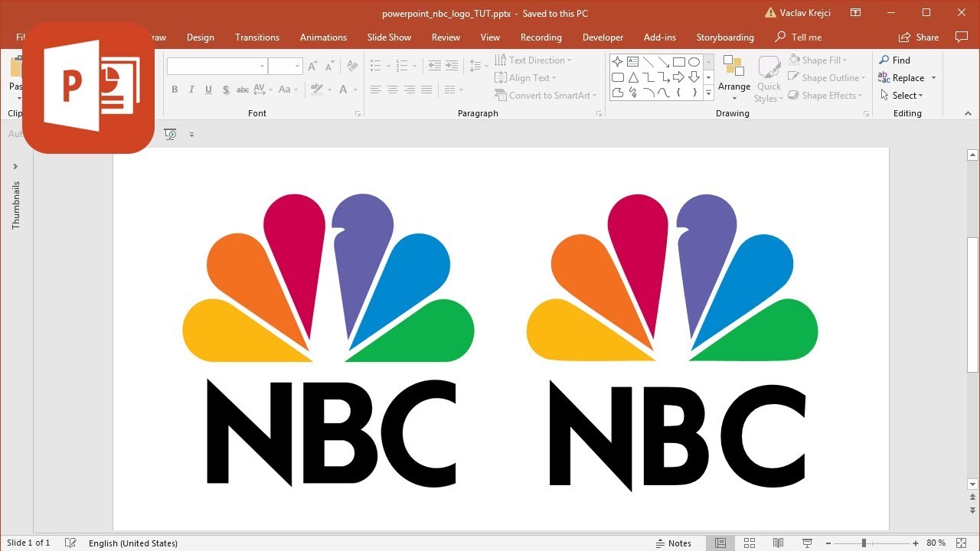Open spell check icon in status bar
Viewport: 980px width, 551px height.
pyautogui.click(x=70, y=543)
